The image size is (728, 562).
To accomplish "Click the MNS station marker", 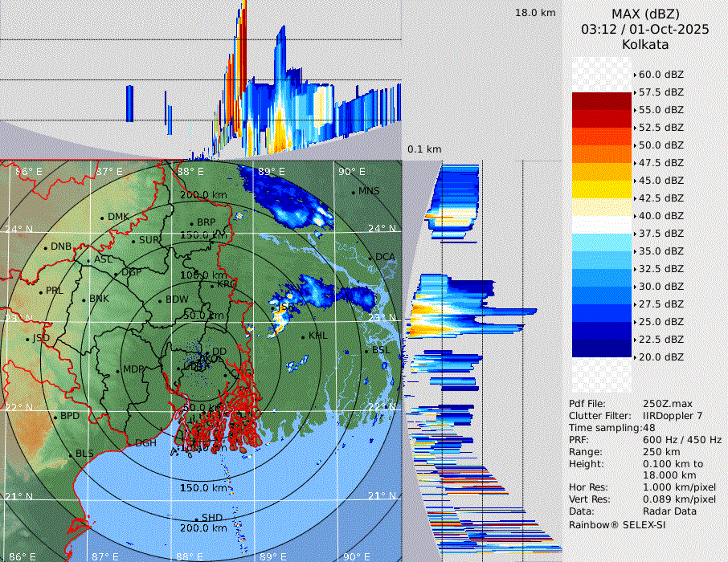I will (x=353, y=191).
